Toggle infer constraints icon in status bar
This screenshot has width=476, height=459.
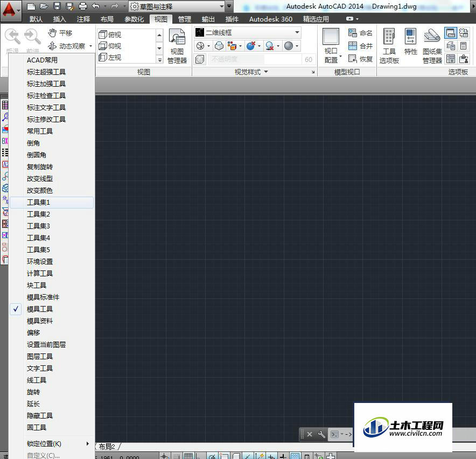click(165, 456)
